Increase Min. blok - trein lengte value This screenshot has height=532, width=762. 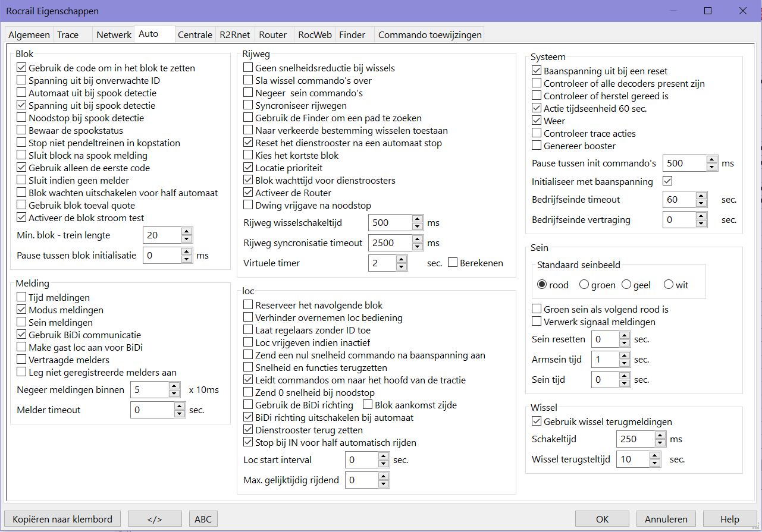tap(186, 231)
